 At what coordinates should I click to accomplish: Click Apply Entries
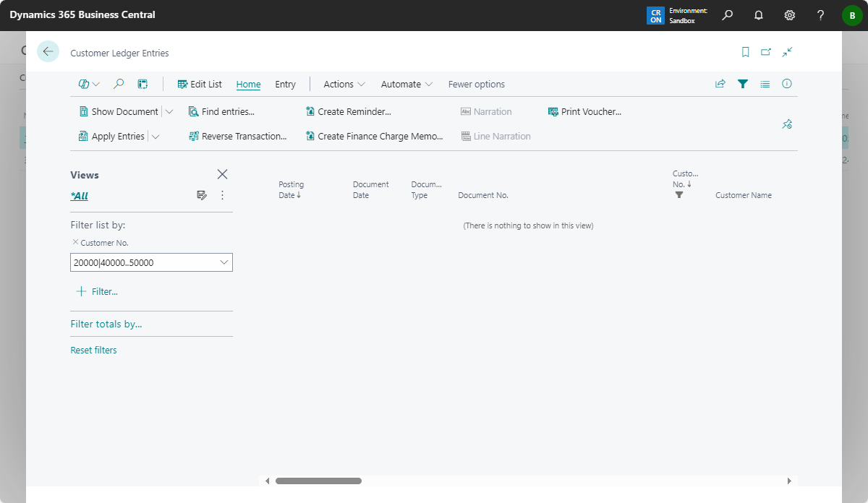pyautogui.click(x=111, y=136)
